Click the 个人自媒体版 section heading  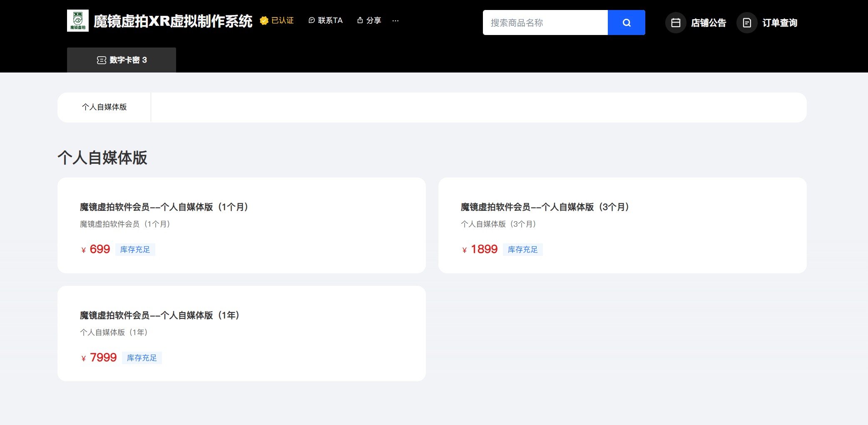[102, 158]
